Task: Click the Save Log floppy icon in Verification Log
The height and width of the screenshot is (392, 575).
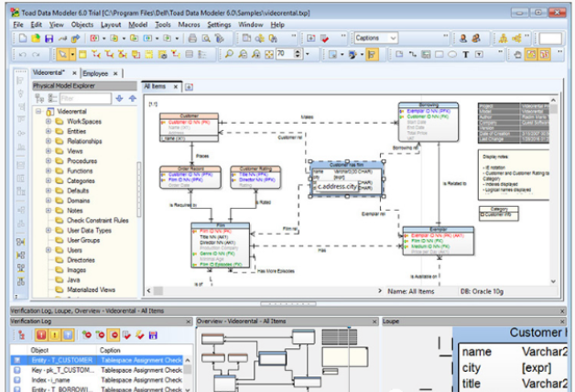Action: [153, 335]
